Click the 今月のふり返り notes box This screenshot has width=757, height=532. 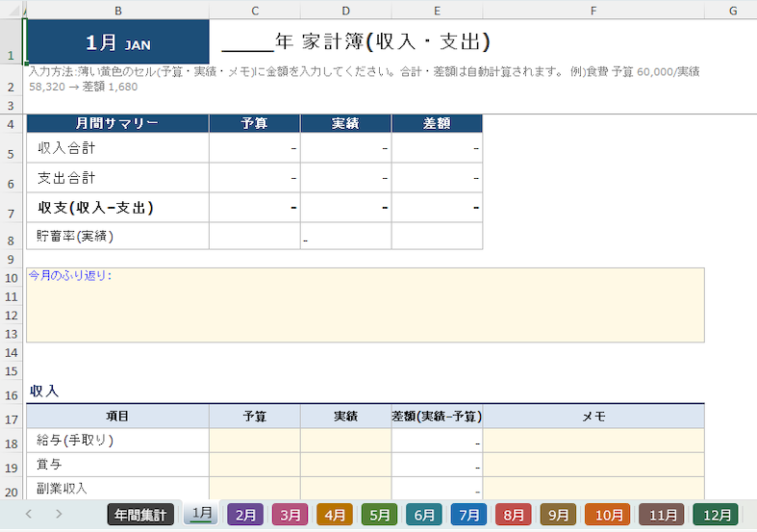(366, 305)
